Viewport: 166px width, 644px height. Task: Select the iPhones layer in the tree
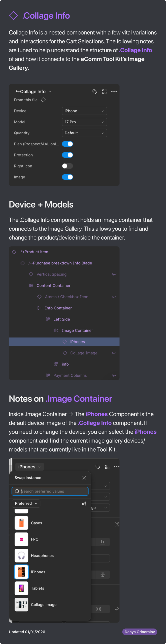click(x=78, y=342)
